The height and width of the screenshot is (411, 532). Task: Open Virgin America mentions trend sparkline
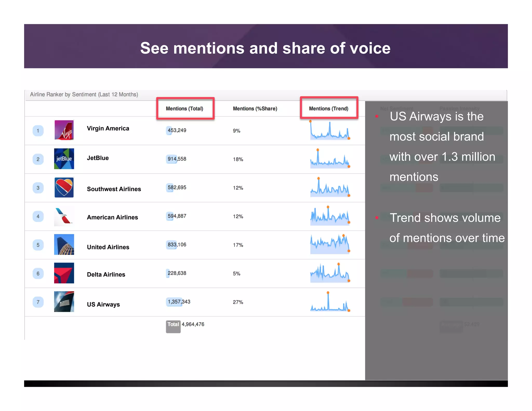pyautogui.click(x=330, y=130)
